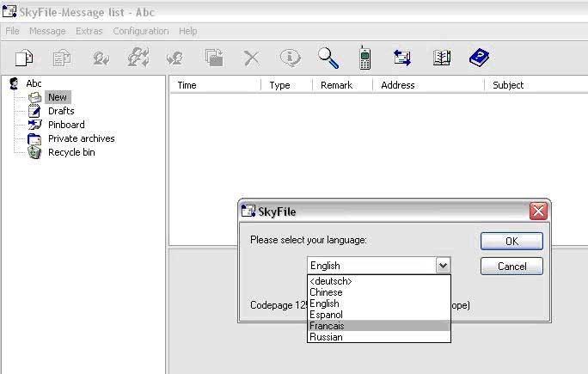This screenshot has width=588, height=374.
Task: Click the new message document toolbar icon
Action: click(x=24, y=58)
